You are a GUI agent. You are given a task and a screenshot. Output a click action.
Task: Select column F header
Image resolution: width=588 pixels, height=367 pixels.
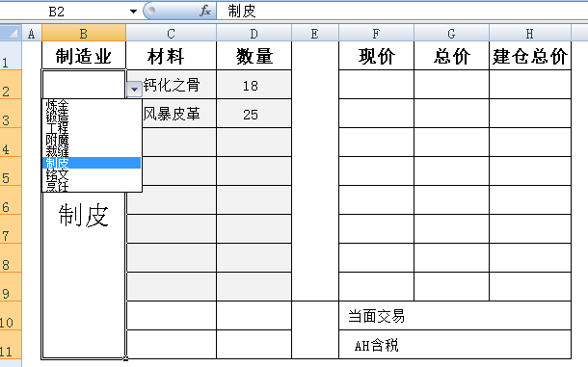376,33
